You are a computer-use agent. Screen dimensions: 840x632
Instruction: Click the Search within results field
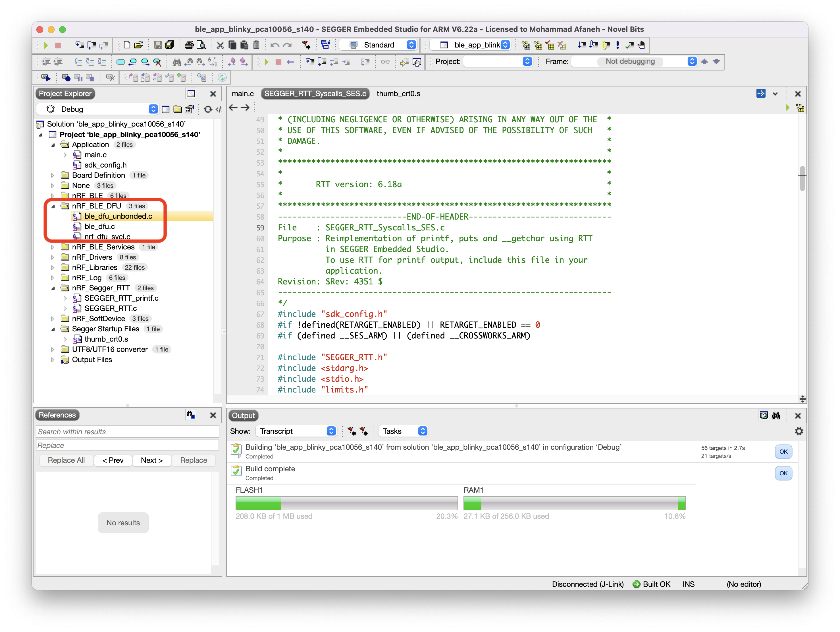tap(127, 431)
